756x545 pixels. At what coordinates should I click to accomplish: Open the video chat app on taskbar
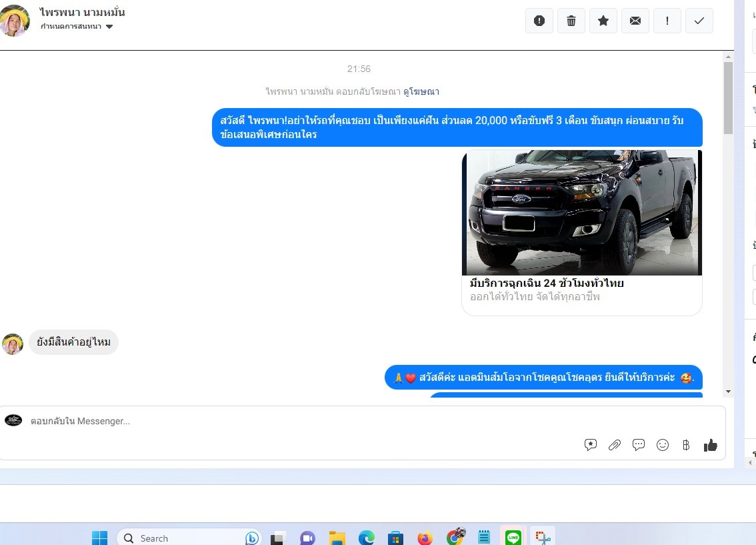point(307,538)
